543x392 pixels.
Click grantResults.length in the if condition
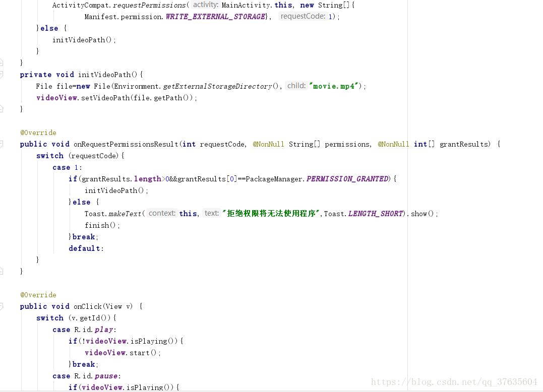(121, 179)
